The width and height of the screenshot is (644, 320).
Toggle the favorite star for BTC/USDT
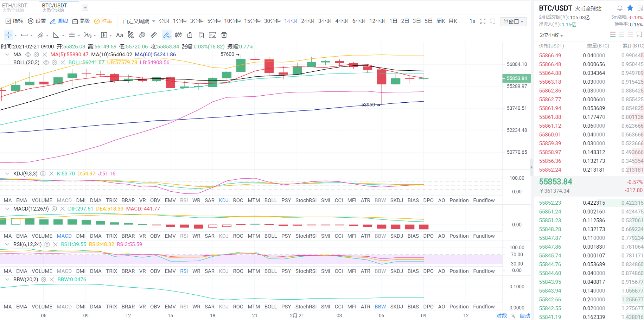coord(630,7)
